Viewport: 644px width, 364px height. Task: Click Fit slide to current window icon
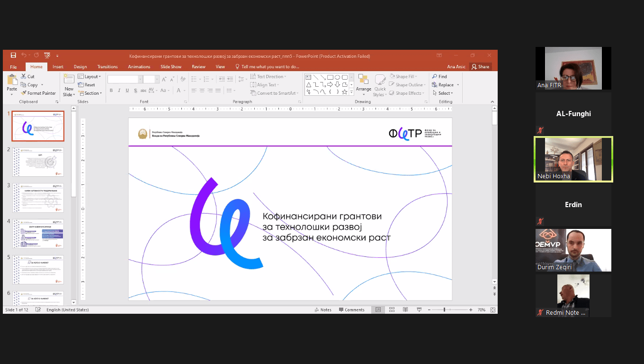click(x=493, y=309)
